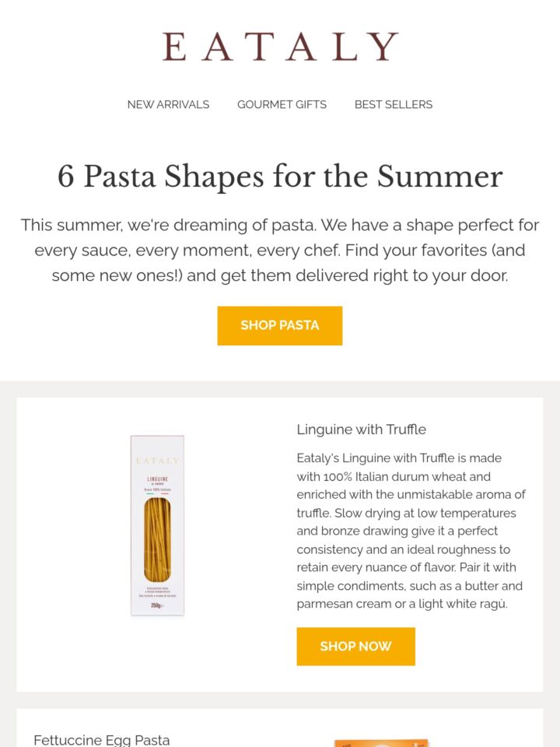Open the orange Fettuccine package image
Screen dimensions: 560x747
[381, 743]
